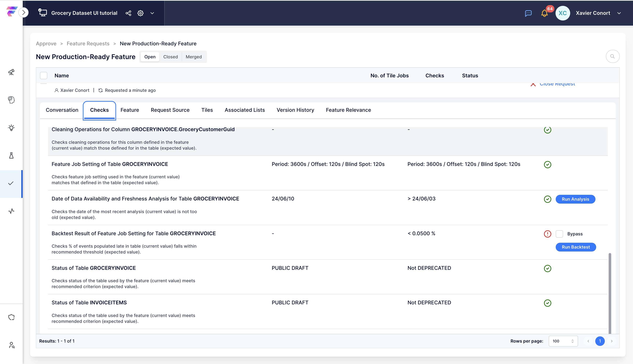The height and width of the screenshot is (364, 633).
Task: Select the Closed status filter
Action: (x=171, y=57)
